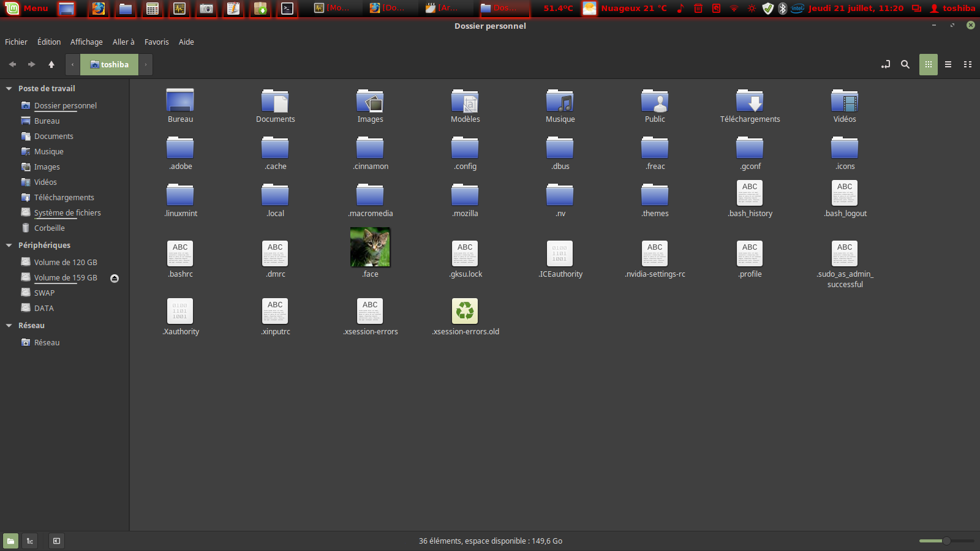Eject the Volume de 159 GB drive
This screenshot has width=980, height=551.
pyautogui.click(x=115, y=279)
